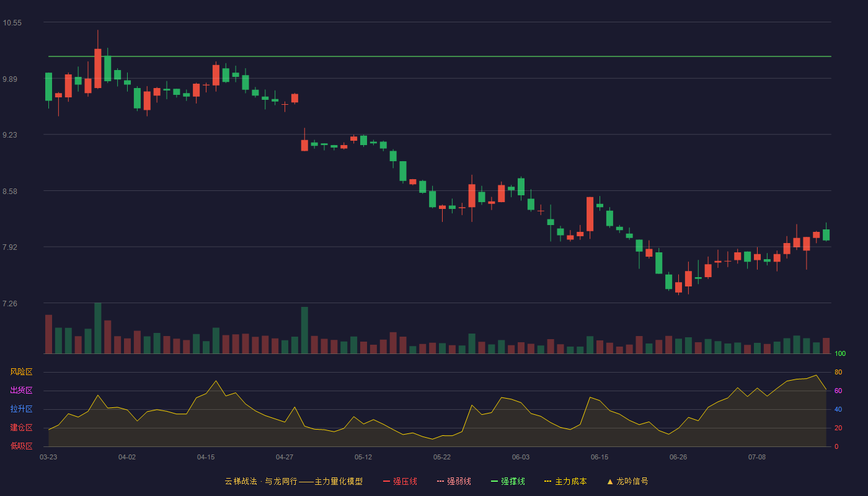868x496 pixels.
Task: Select the 拉升区 zone label
Action: pyautogui.click(x=21, y=409)
